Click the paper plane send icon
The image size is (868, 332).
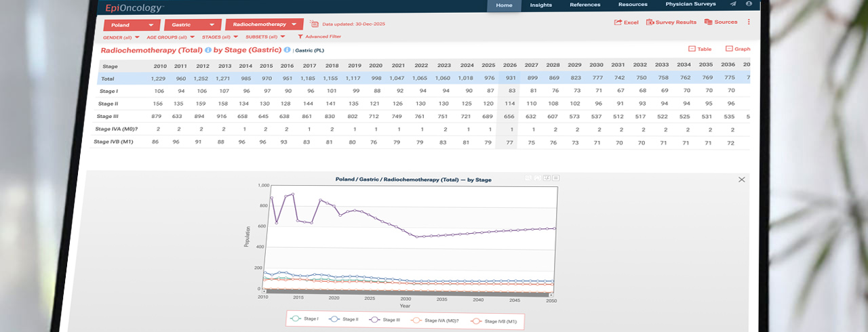[733, 4]
